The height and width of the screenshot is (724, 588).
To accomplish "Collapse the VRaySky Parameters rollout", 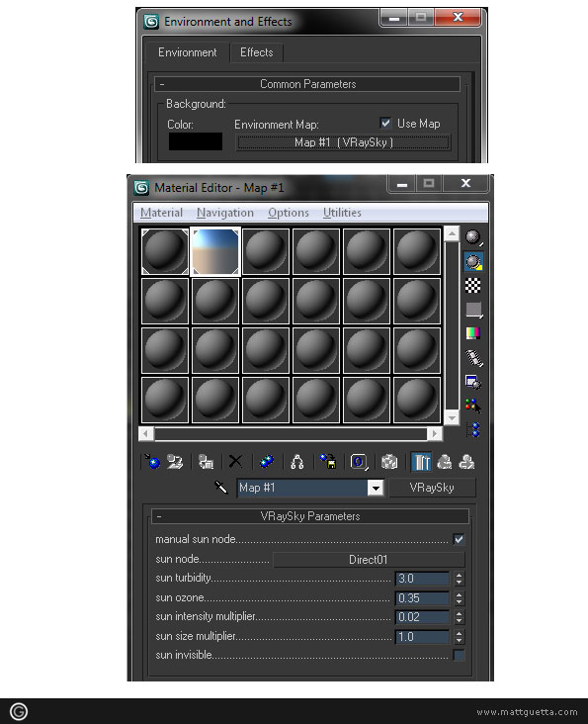I will tap(310, 516).
